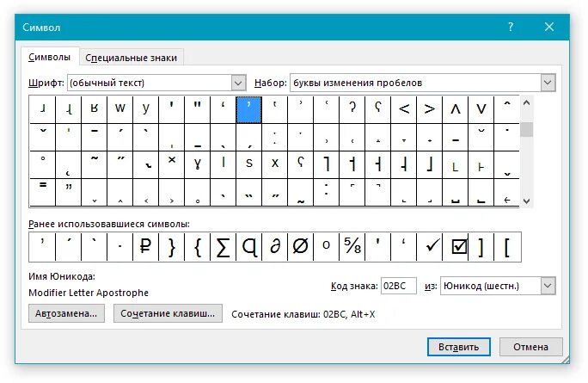Select the highlighted modifier apostrophe cell in the grid

pos(249,109)
